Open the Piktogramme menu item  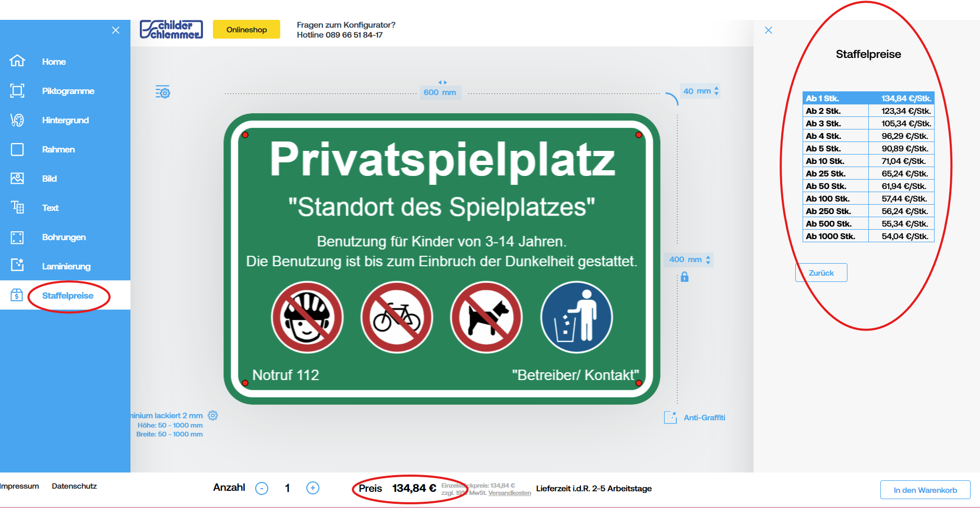point(68,91)
